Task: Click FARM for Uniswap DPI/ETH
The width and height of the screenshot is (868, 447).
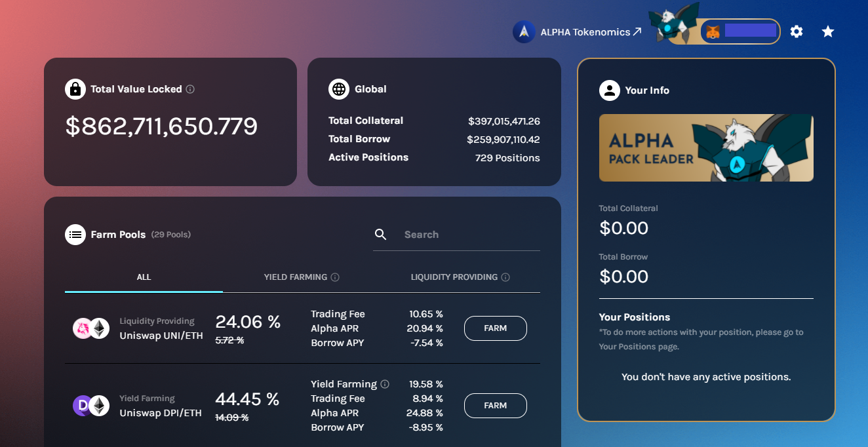Action: (496, 406)
